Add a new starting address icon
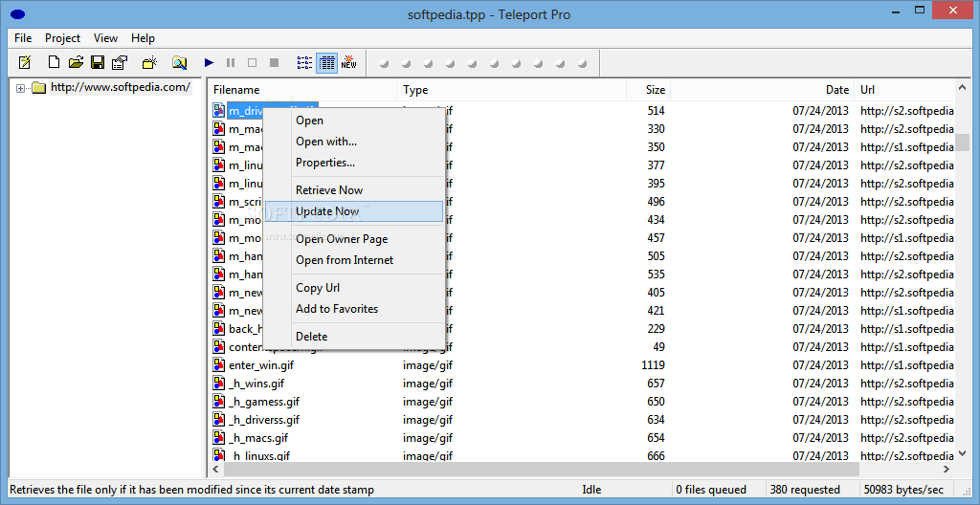The image size is (980, 505). click(x=149, y=62)
